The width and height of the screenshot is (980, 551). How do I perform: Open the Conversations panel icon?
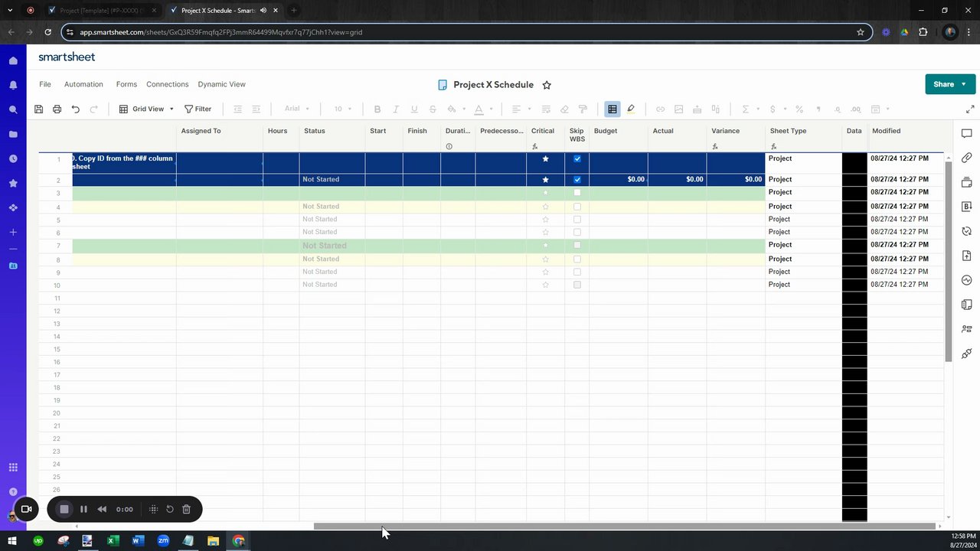tap(967, 134)
